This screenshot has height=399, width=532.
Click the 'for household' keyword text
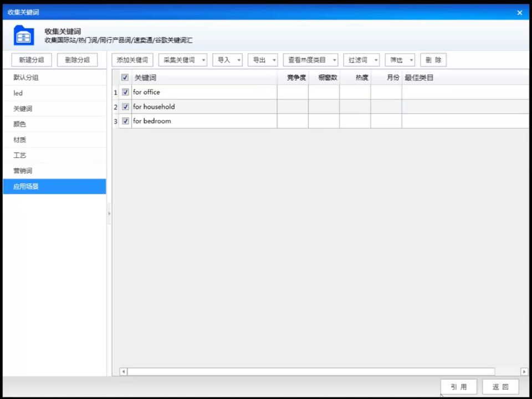pyautogui.click(x=154, y=106)
